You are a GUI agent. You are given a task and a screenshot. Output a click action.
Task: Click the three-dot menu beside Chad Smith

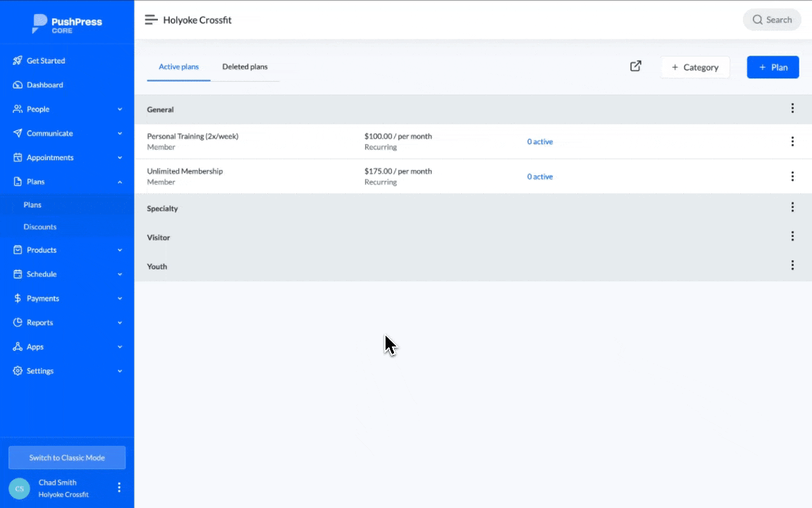[x=119, y=488]
